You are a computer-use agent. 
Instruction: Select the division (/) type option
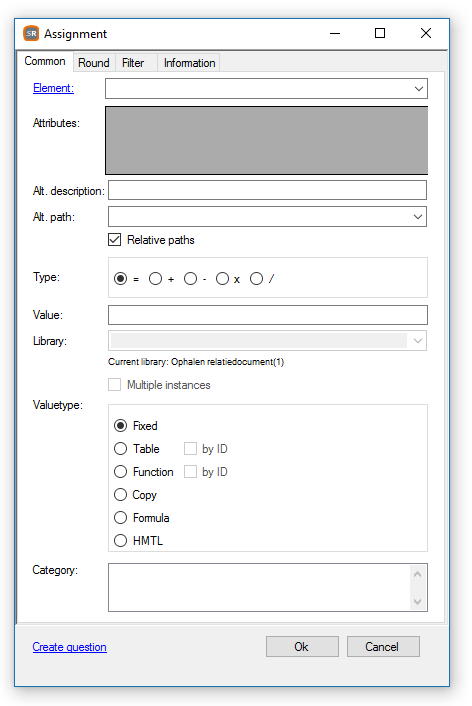pyautogui.click(x=256, y=279)
